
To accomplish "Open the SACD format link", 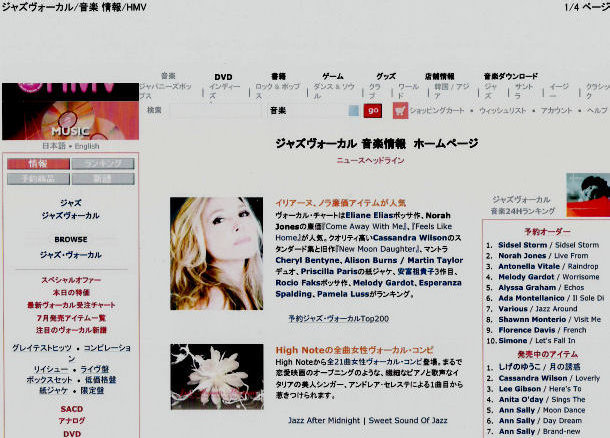I will point(71,410).
